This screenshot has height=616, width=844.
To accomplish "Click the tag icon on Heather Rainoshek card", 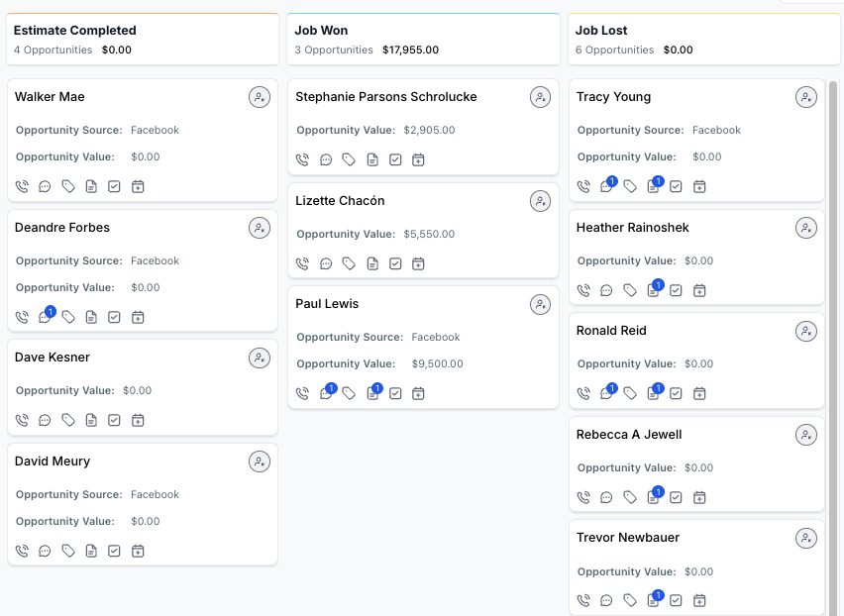I will (630, 290).
